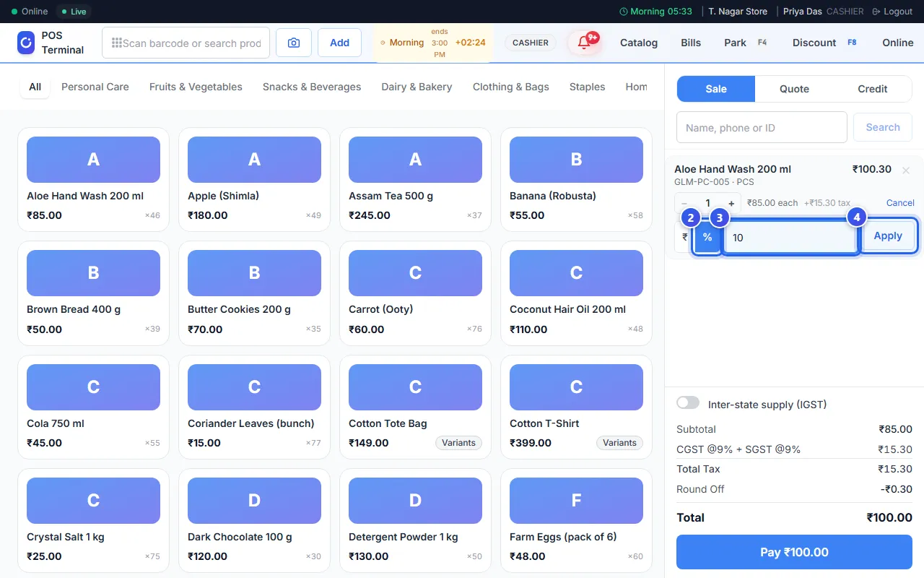
Task: Apply the line discount
Action: 888,236
